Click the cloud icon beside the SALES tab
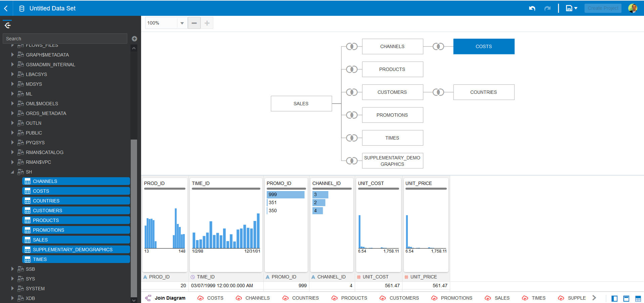The width and height of the screenshot is (644, 303). [488, 298]
